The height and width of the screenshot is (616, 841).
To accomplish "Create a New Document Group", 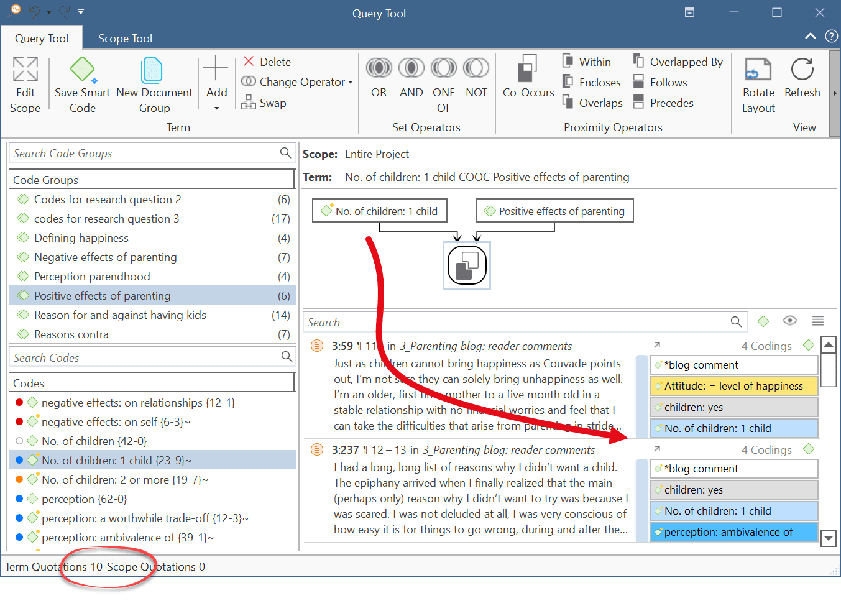I will [x=154, y=85].
